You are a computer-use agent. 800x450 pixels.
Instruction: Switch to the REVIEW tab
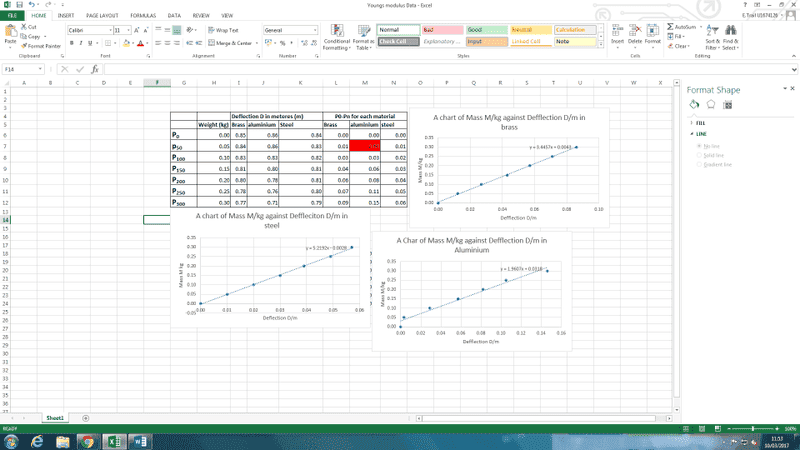coord(201,16)
